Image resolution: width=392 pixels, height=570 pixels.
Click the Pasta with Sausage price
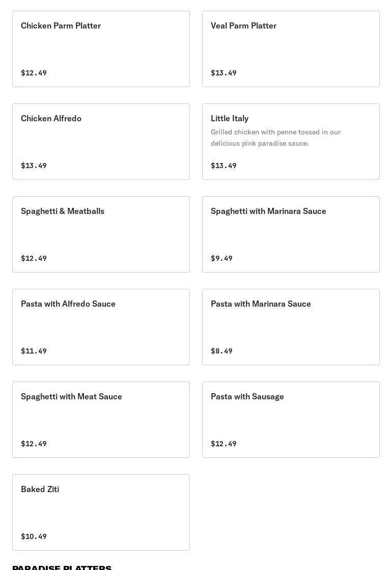(223, 444)
